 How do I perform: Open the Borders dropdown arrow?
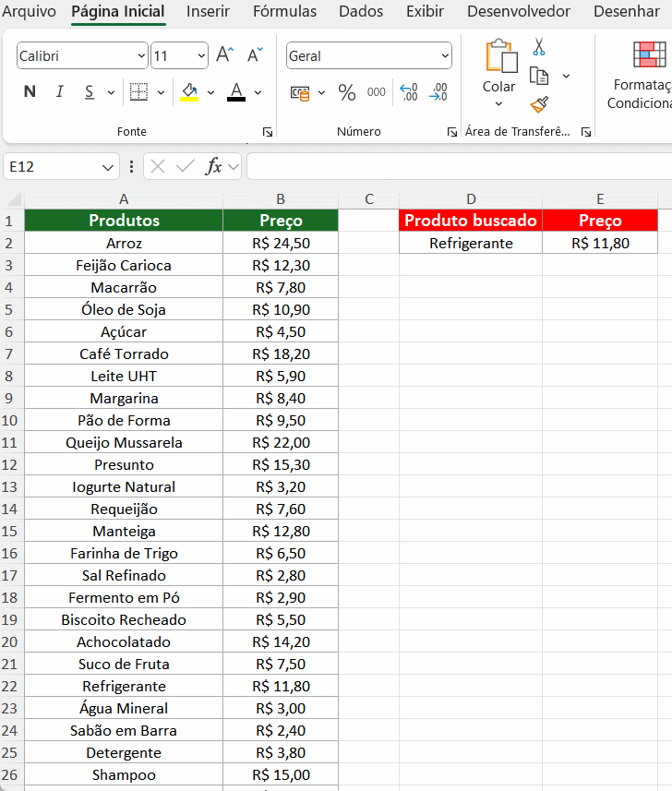click(161, 93)
